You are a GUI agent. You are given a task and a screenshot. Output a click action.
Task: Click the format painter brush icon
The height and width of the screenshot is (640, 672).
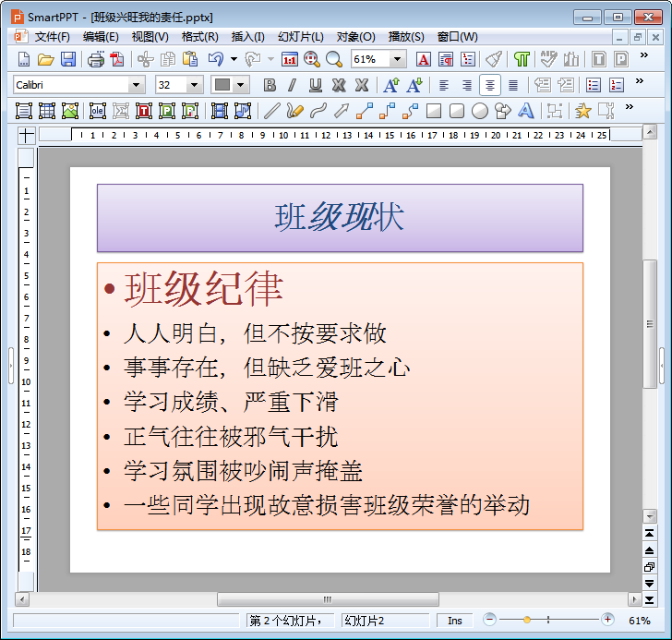pos(494,59)
